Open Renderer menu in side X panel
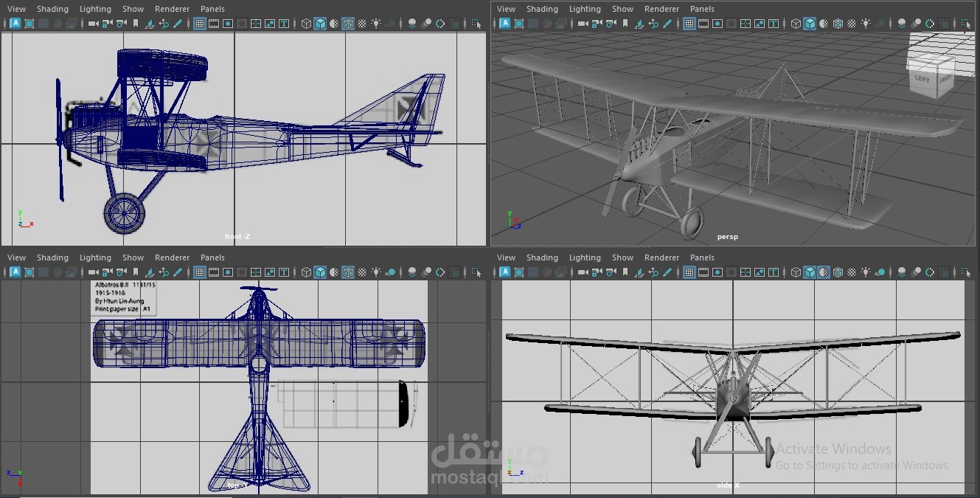The width and height of the screenshot is (980, 498). (661, 257)
